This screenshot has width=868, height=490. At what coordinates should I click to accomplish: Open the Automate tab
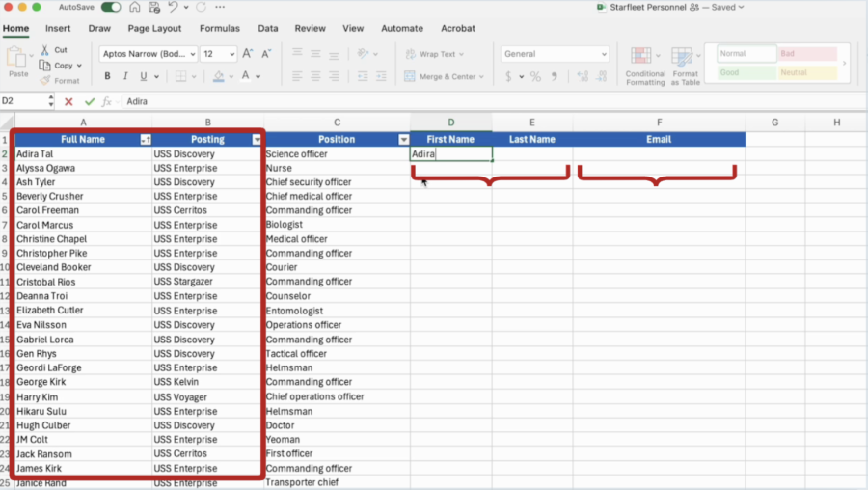(x=402, y=28)
